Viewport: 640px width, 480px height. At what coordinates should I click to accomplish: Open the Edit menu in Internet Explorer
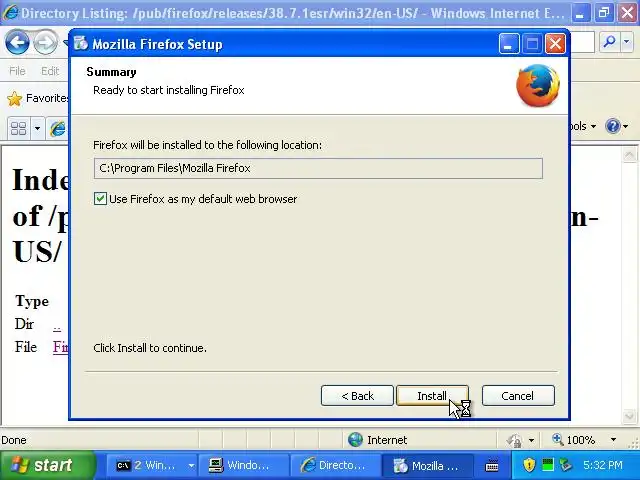coord(50,71)
